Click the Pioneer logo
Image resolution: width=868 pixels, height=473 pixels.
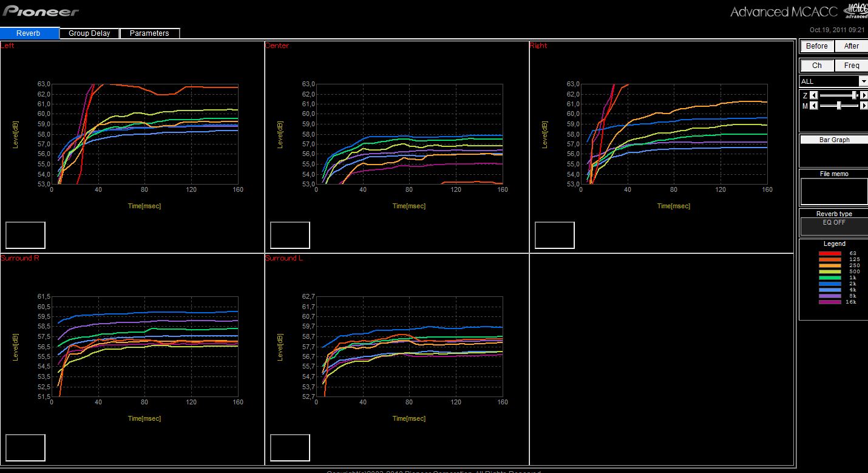pyautogui.click(x=41, y=12)
